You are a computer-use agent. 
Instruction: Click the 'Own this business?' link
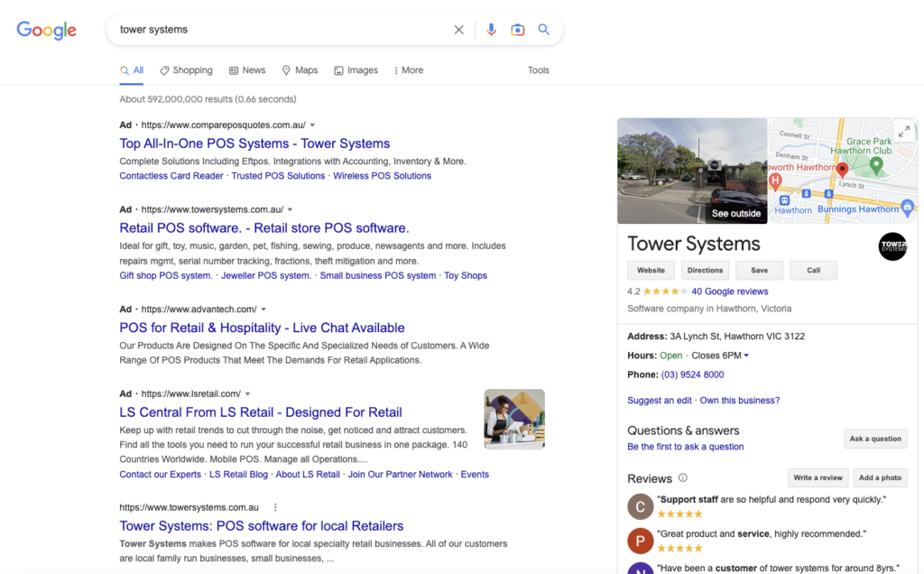tap(740, 400)
